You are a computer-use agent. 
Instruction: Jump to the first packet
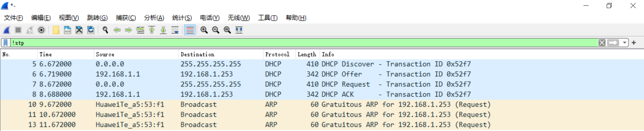point(152,30)
